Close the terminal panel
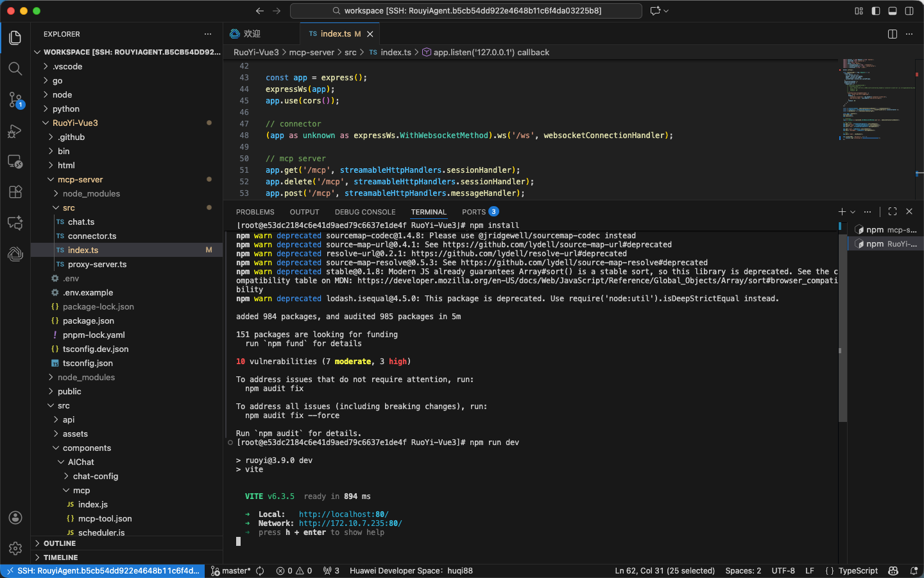 point(909,211)
